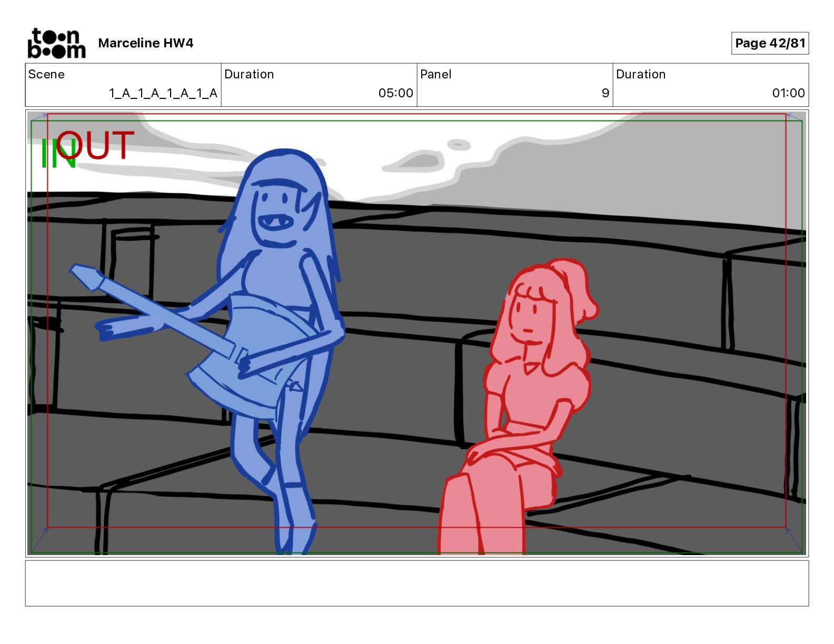Image resolution: width=834 pixels, height=644 pixels.
Task: Click the 'Page 42/81' page indicator
Action: [770, 43]
